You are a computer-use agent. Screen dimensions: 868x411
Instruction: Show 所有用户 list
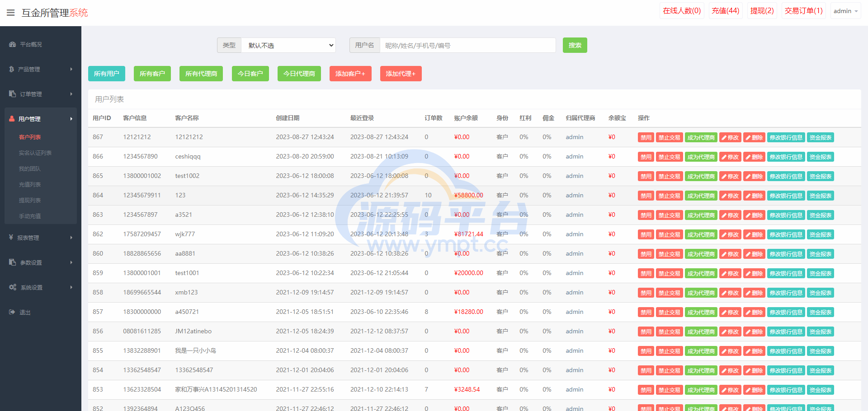[x=107, y=74]
